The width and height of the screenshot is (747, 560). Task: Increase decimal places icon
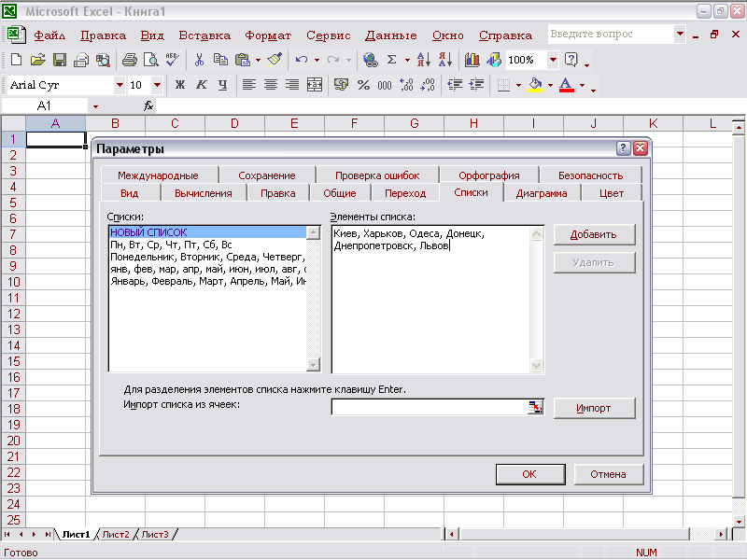[406, 85]
